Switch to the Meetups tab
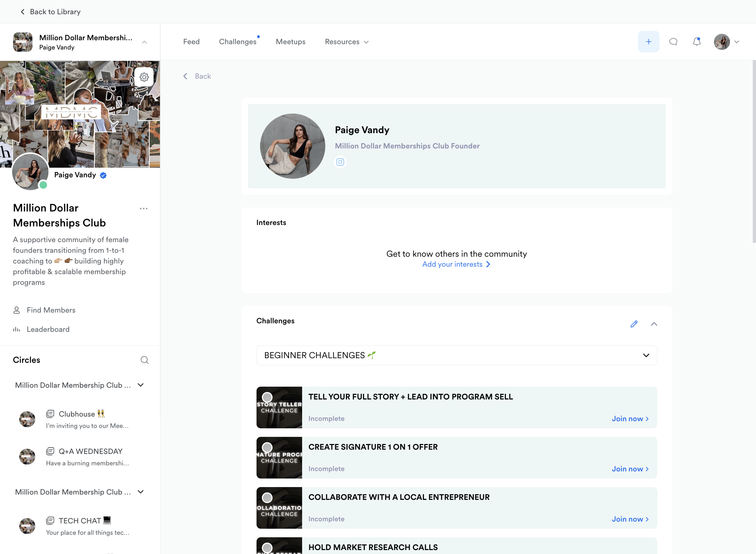This screenshot has height=554, width=756. [x=291, y=42]
